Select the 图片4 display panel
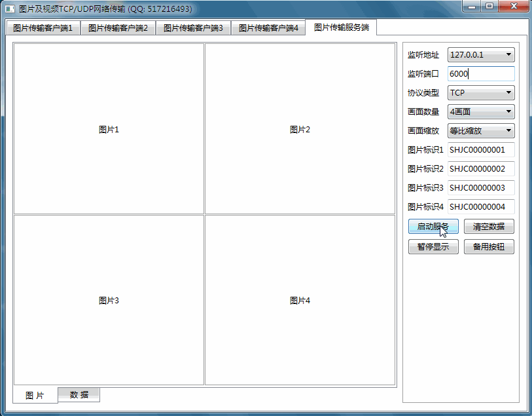 coord(300,300)
